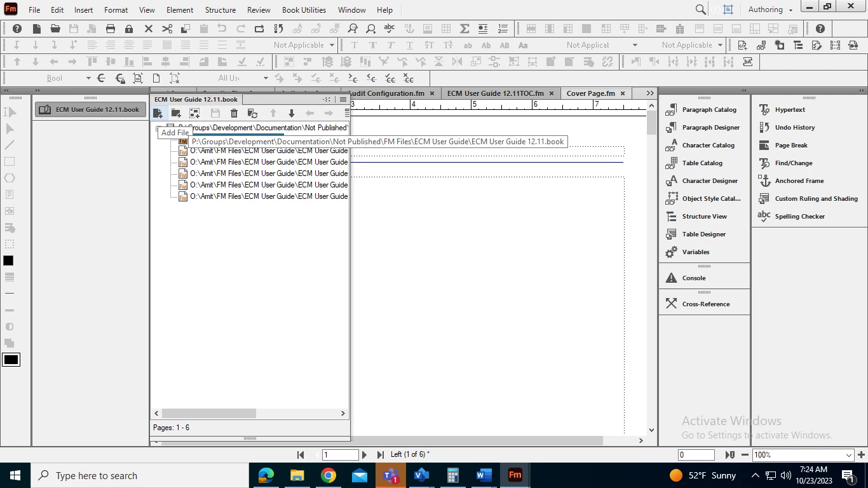Open Character Designer panel
The height and width of the screenshot is (488, 868).
[703, 181]
